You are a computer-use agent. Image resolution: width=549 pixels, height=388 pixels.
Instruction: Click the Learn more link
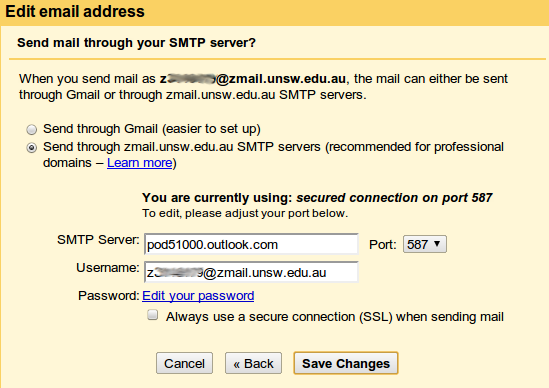coord(140,163)
